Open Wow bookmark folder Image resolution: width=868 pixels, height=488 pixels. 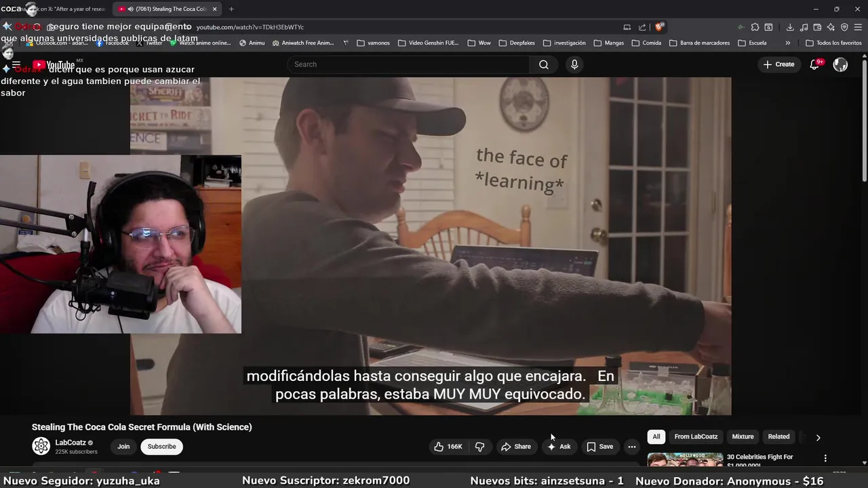point(479,43)
